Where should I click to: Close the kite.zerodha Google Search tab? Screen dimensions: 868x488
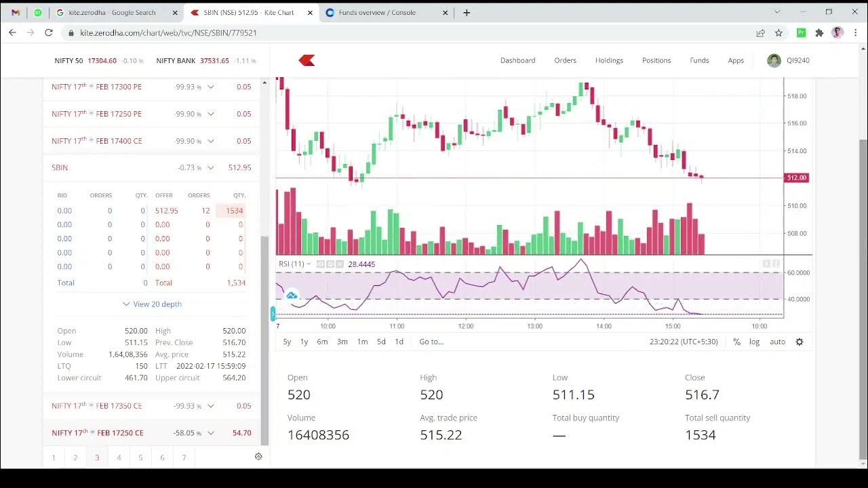coord(176,12)
